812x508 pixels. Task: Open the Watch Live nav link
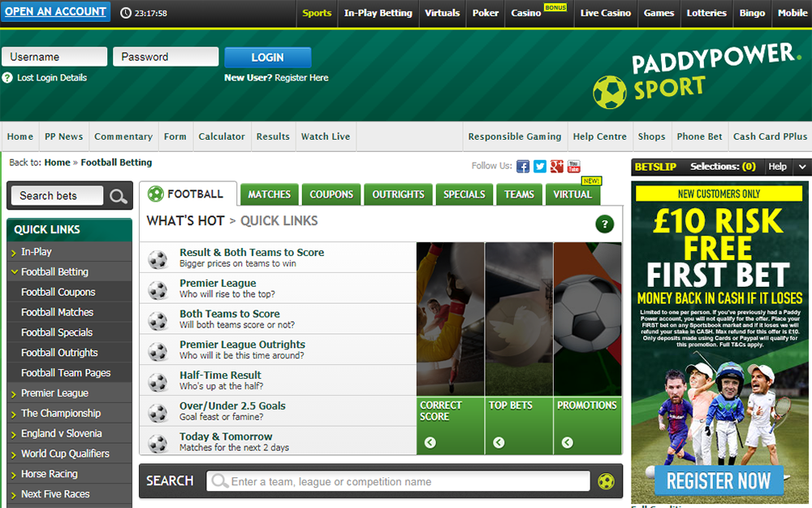pos(326,137)
